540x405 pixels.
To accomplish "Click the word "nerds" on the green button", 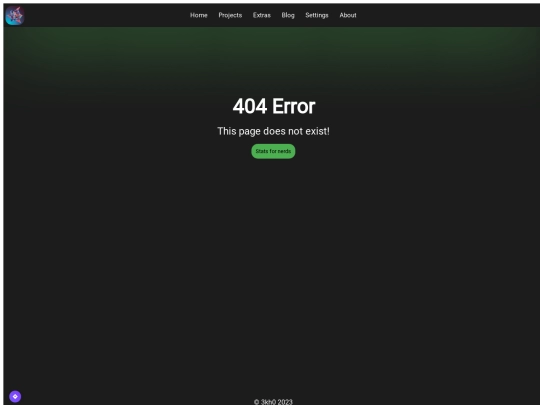I will tap(284, 151).
